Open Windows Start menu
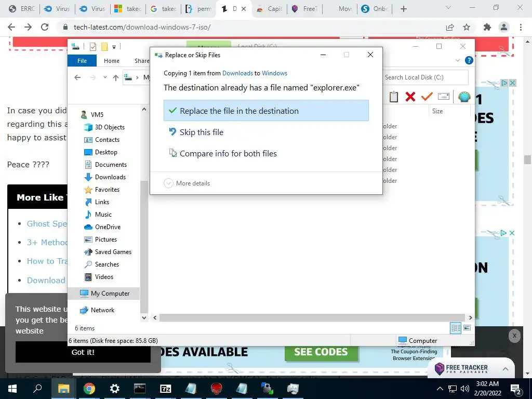This screenshot has width=532, height=399. coord(12,389)
